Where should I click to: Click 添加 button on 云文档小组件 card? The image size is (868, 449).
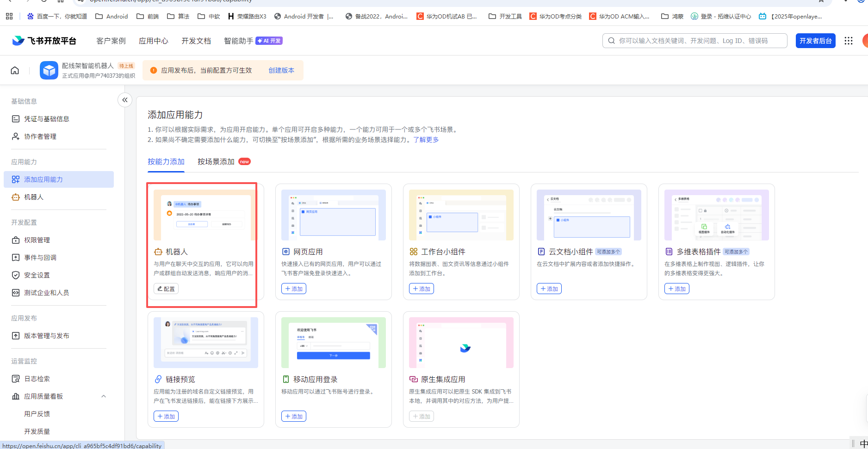(x=549, y=289)
